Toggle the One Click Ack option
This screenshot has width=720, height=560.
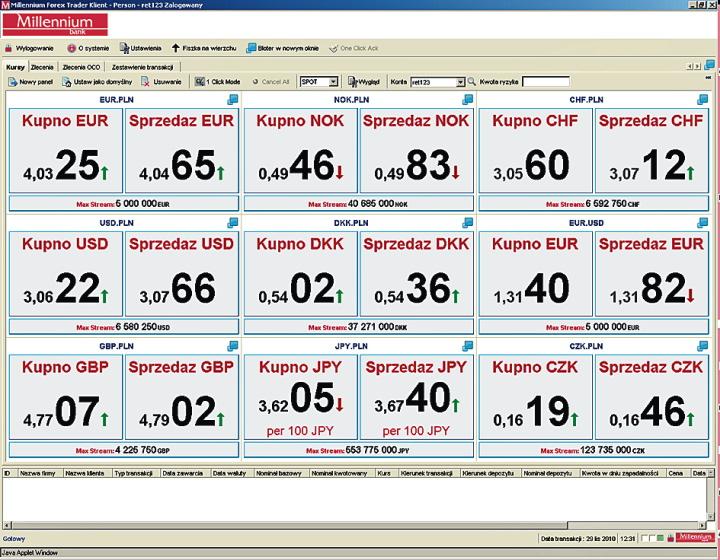tap(333, 47)
